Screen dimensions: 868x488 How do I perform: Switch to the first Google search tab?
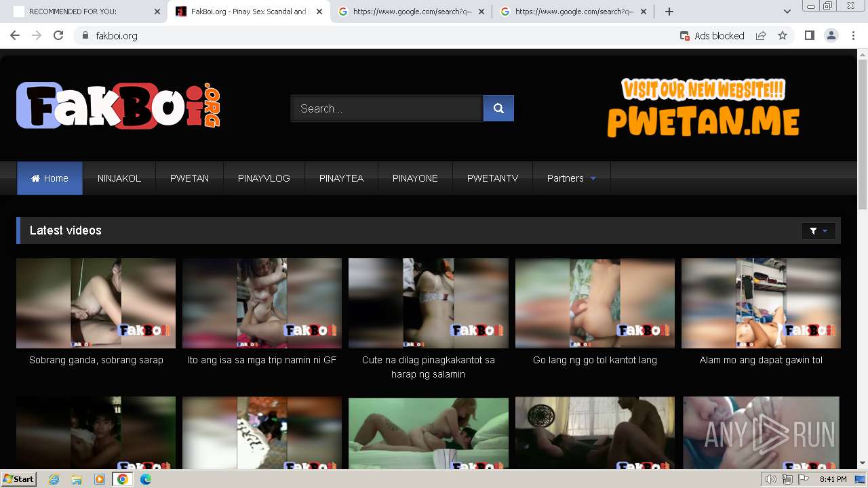pyautogui.click(x=412, y=12)
